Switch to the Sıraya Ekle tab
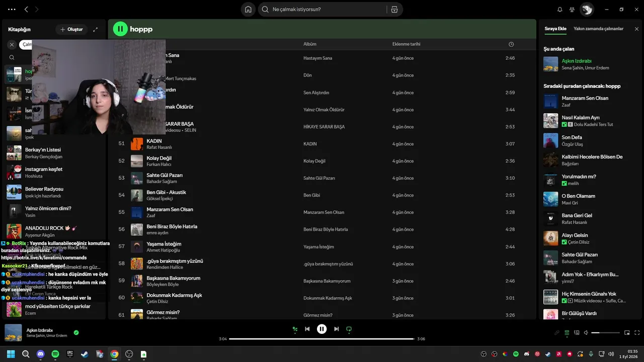644x362 pixels. coord(555,29)
